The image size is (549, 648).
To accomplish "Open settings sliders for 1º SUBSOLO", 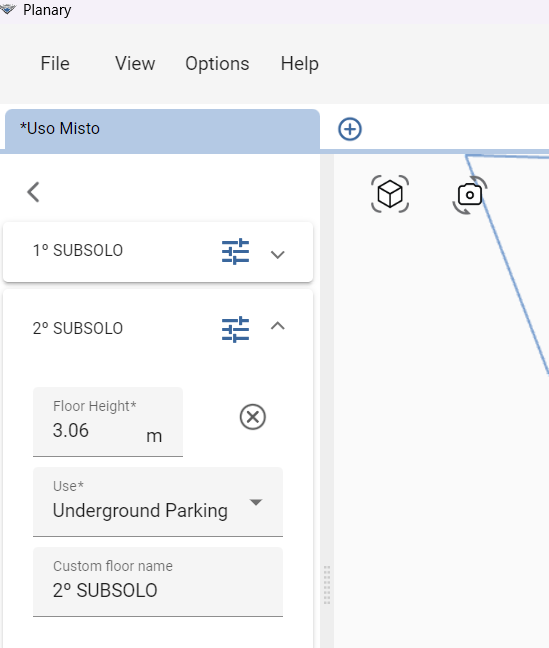I will pos(235,251).
